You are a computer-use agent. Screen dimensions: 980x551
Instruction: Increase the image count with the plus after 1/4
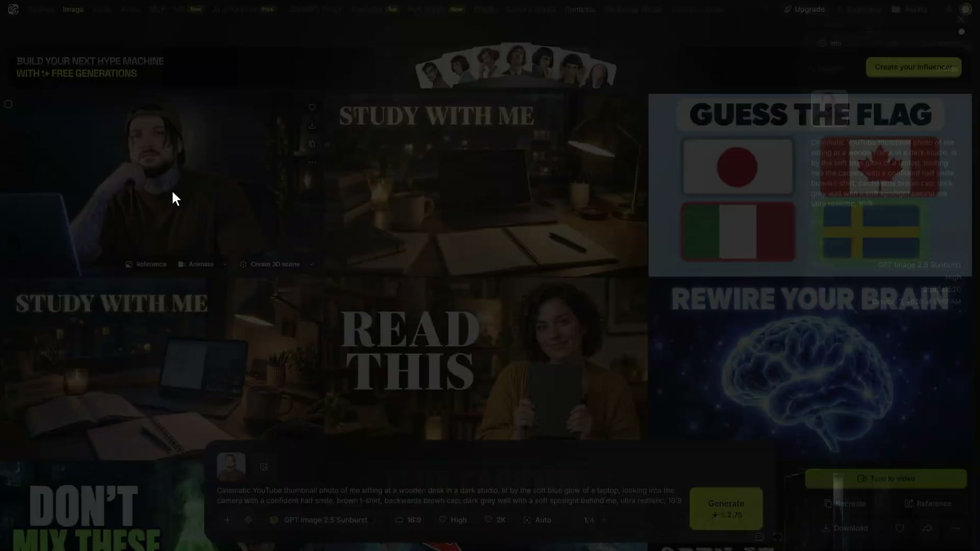[604, 520]
